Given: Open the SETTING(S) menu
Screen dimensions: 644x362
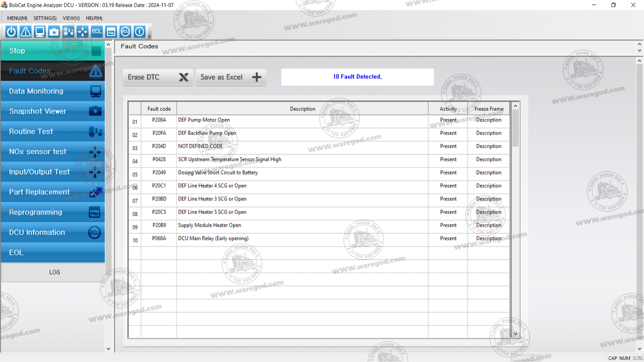Looking at the screenshot, I should [45, 18].
